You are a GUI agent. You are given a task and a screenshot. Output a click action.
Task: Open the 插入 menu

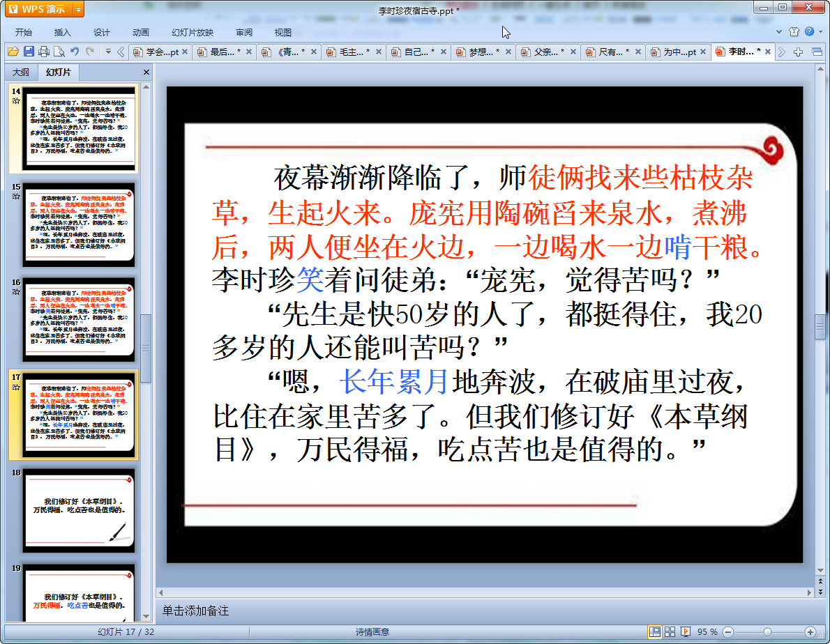(63, 32)
